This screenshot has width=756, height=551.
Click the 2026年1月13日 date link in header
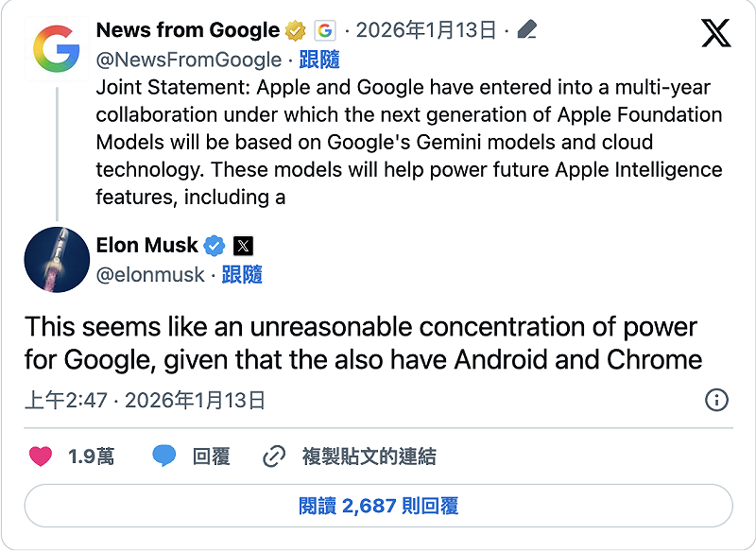[x=423, y=29]
